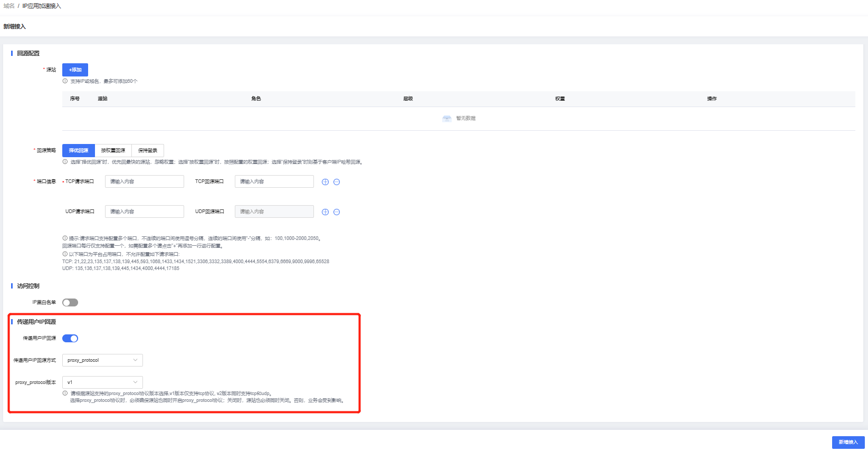
Task: Enable the IP黑白名单 switch
Action: (x=70, y=303)
